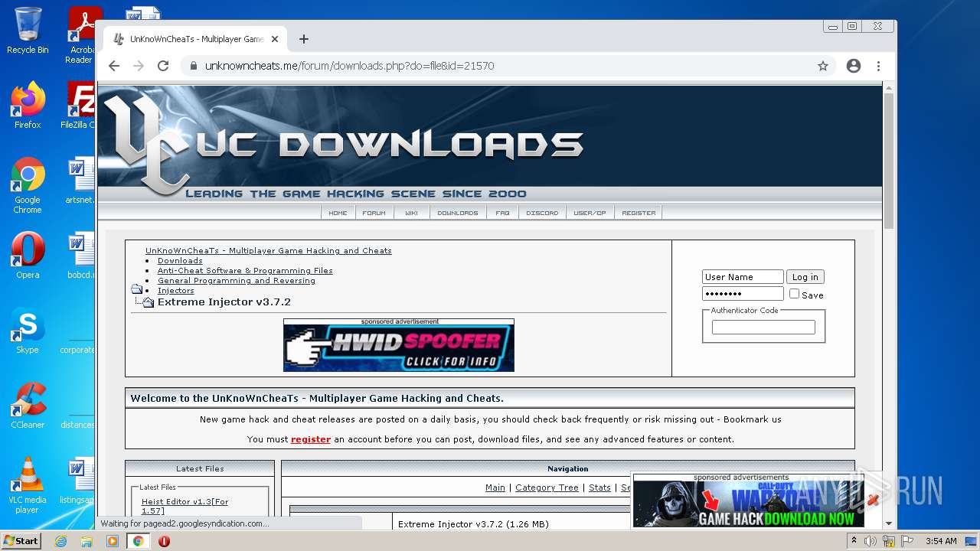
Task: Open the Stats navigation link
Action: point(599,487)
